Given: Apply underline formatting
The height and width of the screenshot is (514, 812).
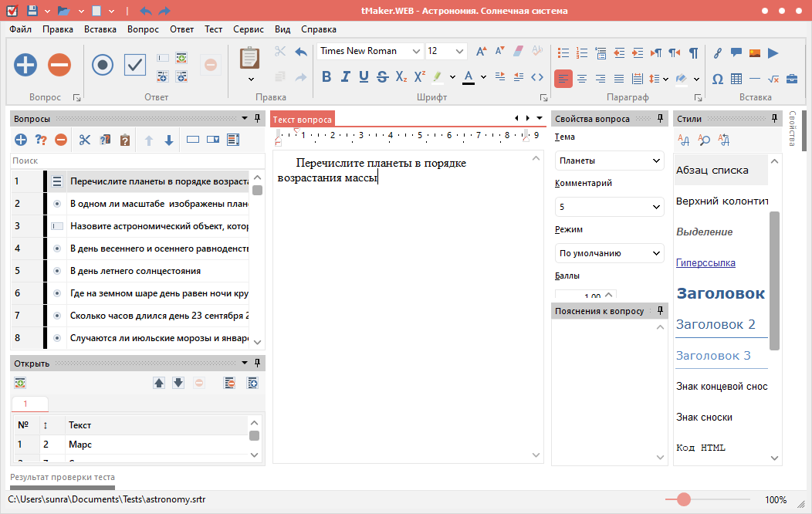Looking at the screenshot, I should click(364, 77).
